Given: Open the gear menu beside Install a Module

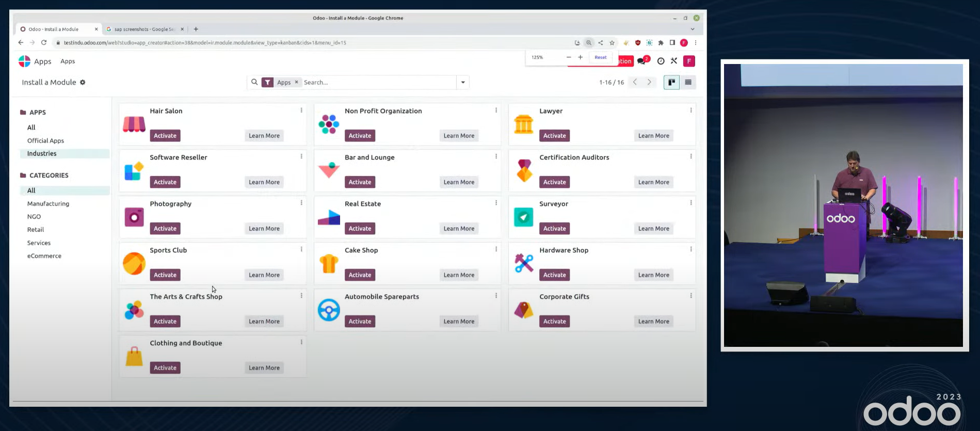Looking at the screenshot, I should 83,82.
